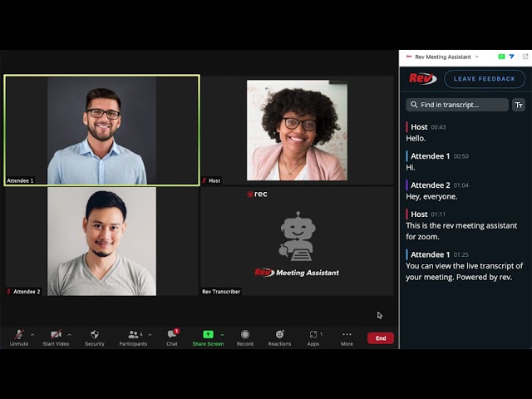Click the Leave Feedback button

point(485,79)
